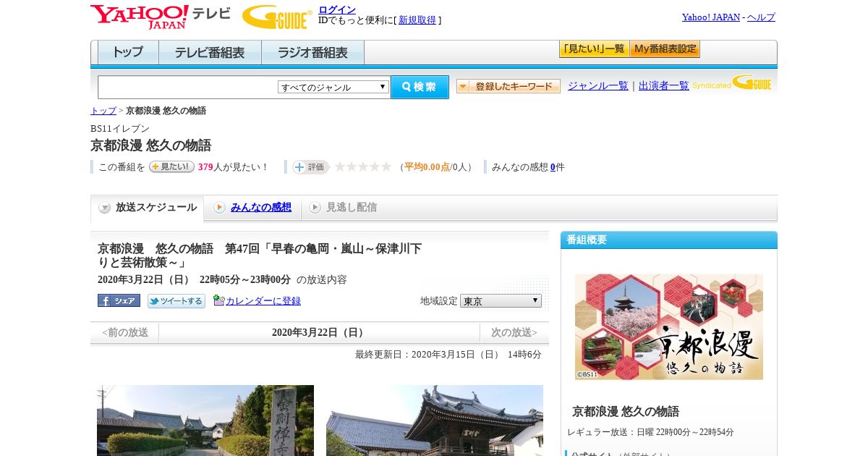The width and height of the screenshot is (868, 456).
Task: Focus the program search text field
Action: point(188,87)
